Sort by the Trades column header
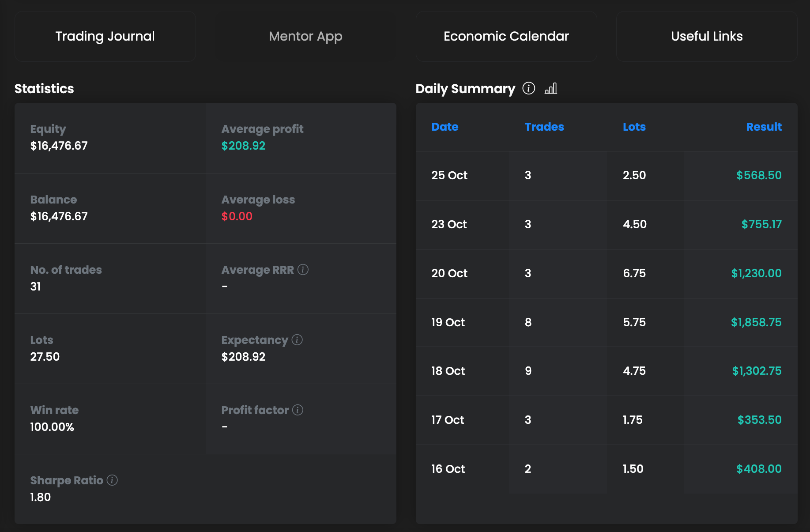The image size is (810, 532). (544, 127)
